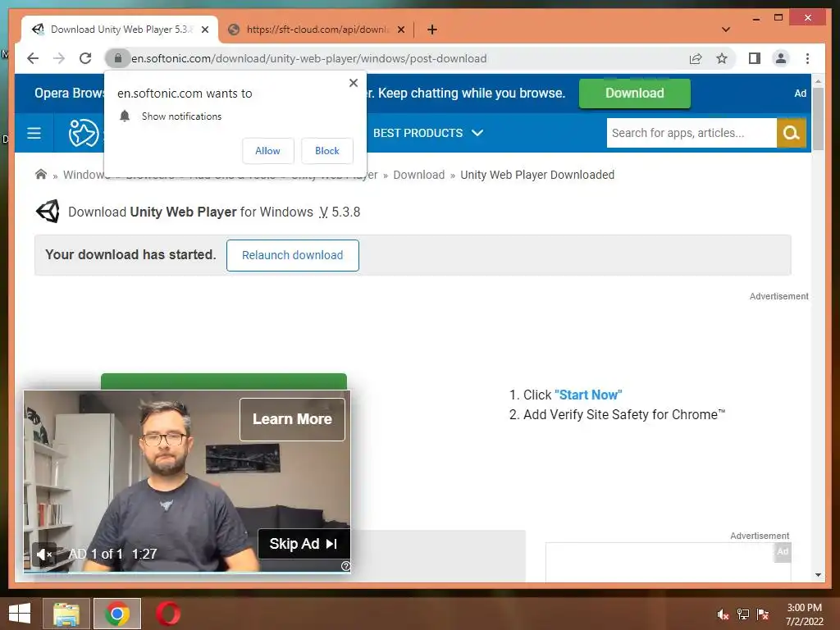This screenshot has width=840, height=630.
Task: Focus the Search for apps field
Action: [x=691, y=133]
